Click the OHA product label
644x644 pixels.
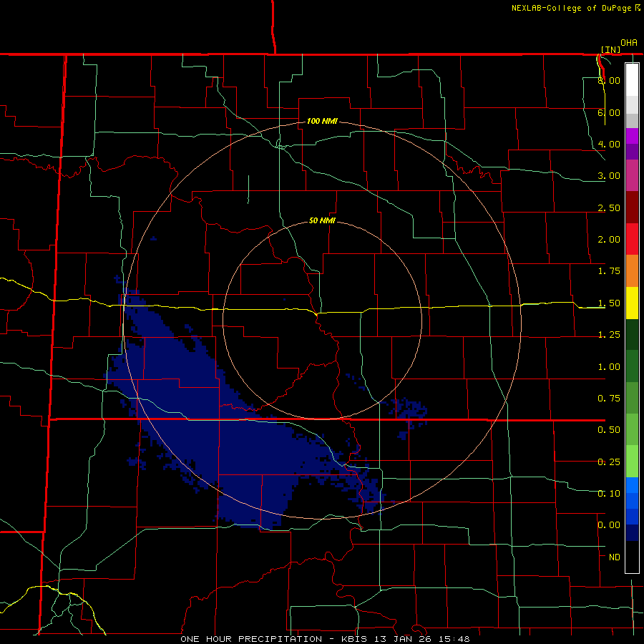click(629, 43)
